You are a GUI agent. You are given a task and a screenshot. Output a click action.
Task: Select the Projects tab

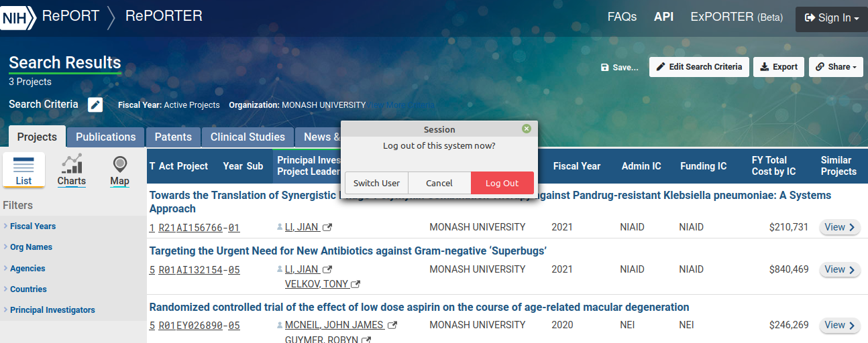(37, 137)
